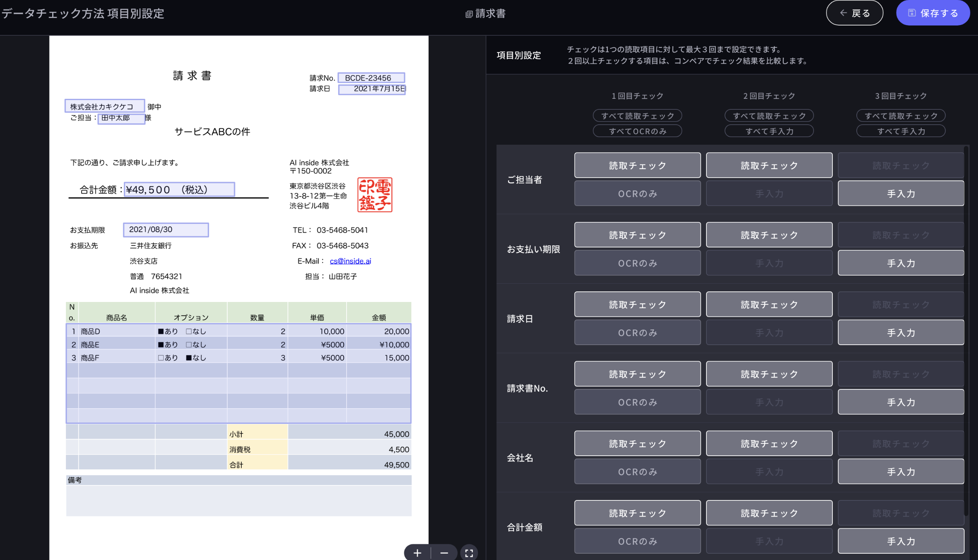
Task: Set ご担当者 1st check to OCRのみ
Action: pos(637,193)
